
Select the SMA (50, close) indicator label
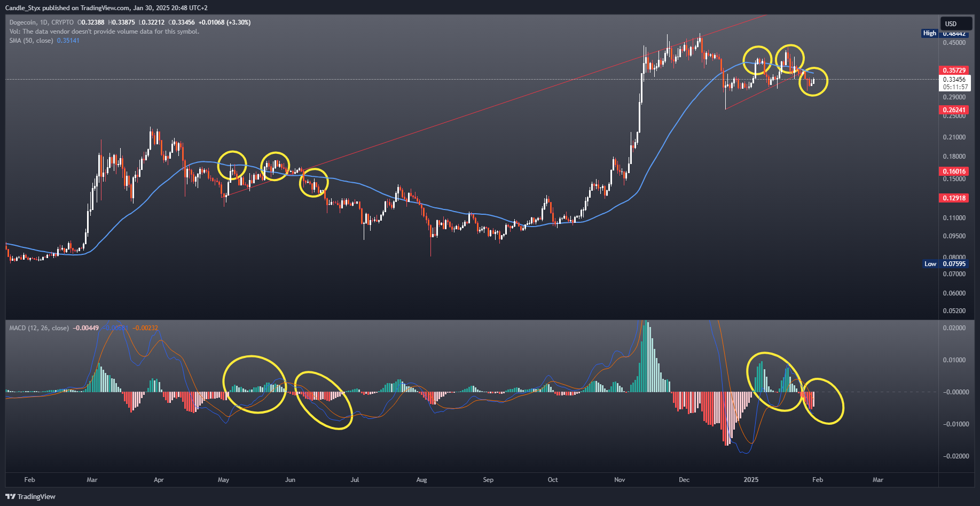[31, 41]
